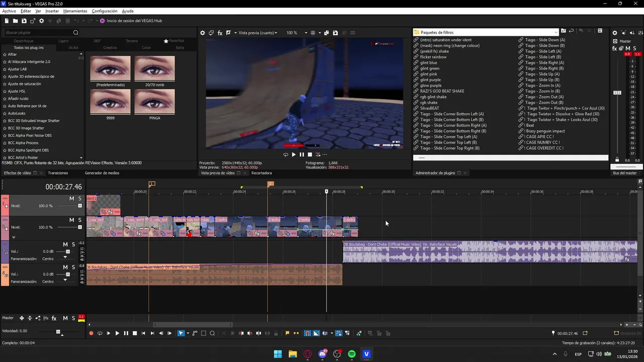
Task: Play the timeline from the transport bar
Action: click(x=117, y=333)
